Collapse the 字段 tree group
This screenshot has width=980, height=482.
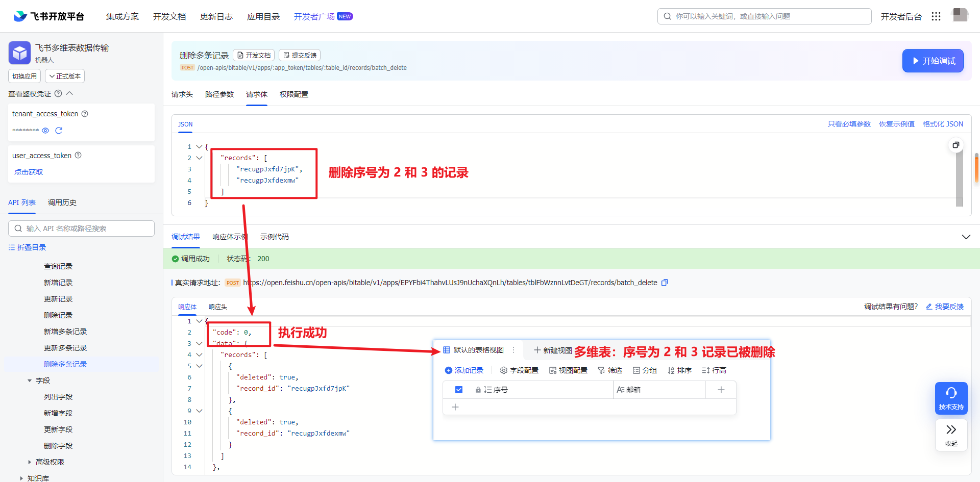click(30, 380)
